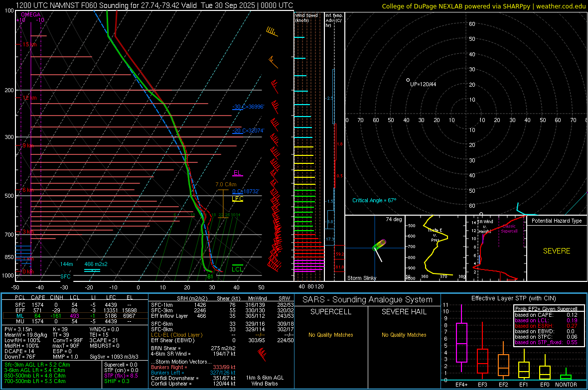Click the STP (fix) = 8.5 value
This screenshot has height=390, width=588.
121,376
